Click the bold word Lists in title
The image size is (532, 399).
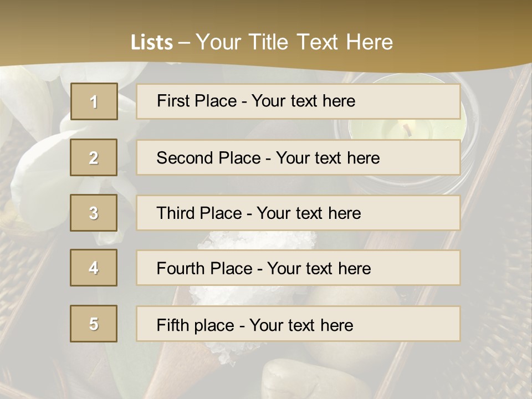[151, 43]
